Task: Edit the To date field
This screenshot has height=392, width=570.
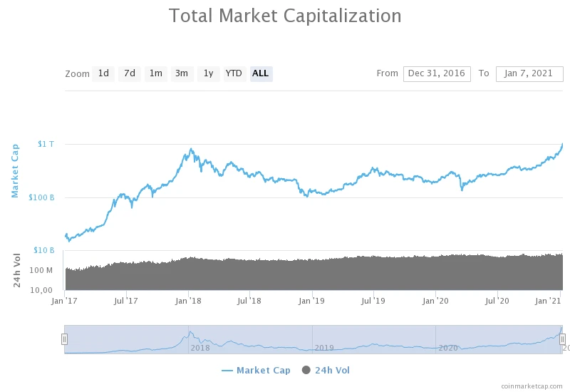Action: [529, 73]
